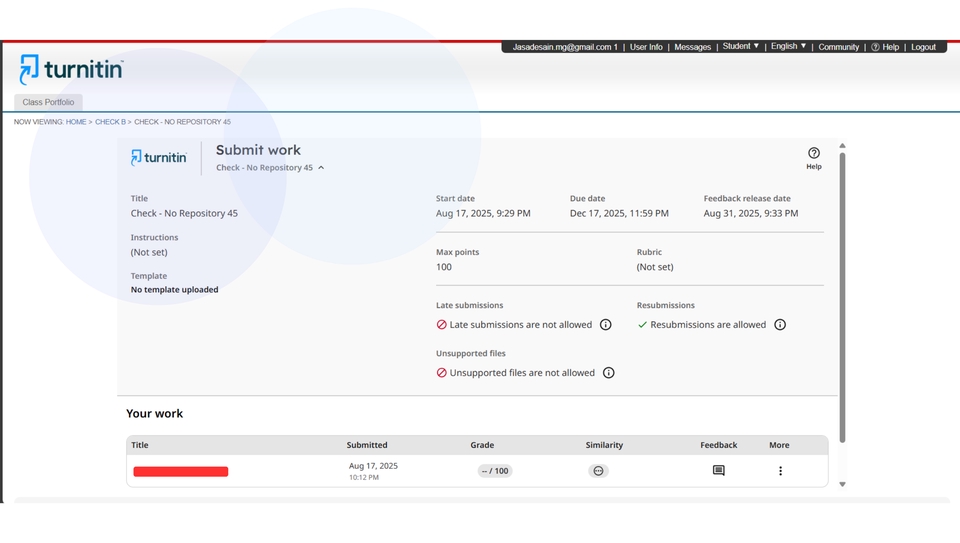The height and width of the screenshot is (543, 960).
Task: Open the Community link
Action: (x=838, y=47)
